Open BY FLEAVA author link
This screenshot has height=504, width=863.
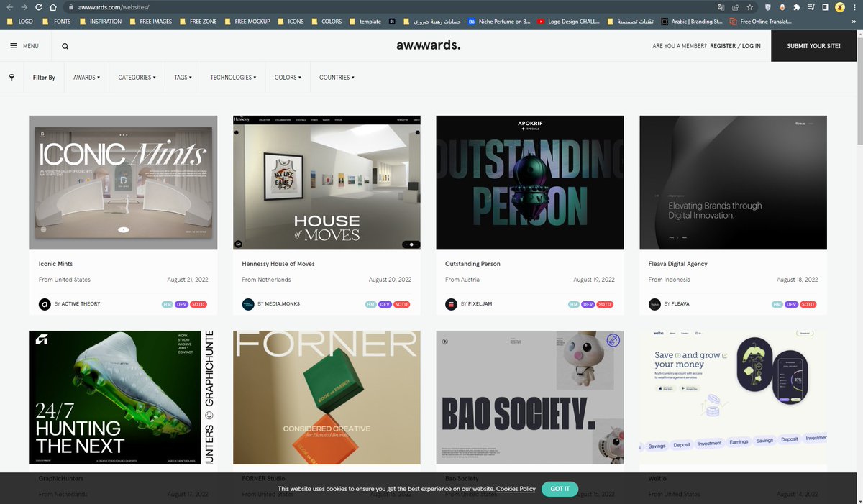[677, 304]
